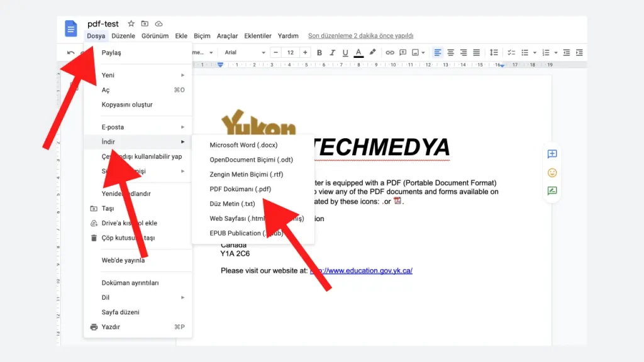The height and width of the screenshot is (362, 644).
Task: Click the cloud save status icon
Action: point(158,24)
